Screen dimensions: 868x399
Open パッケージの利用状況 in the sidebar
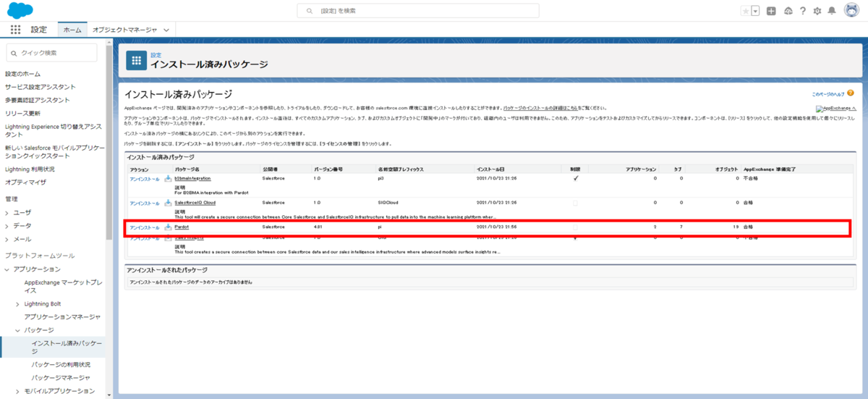61,364
